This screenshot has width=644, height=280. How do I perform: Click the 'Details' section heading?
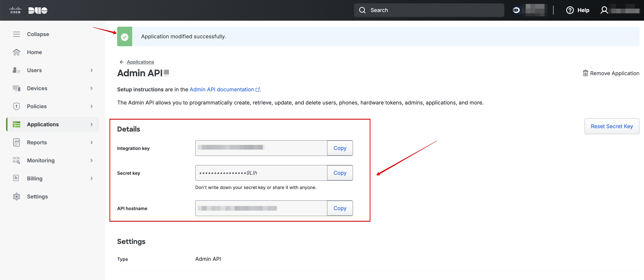click(x=128, y=129)
